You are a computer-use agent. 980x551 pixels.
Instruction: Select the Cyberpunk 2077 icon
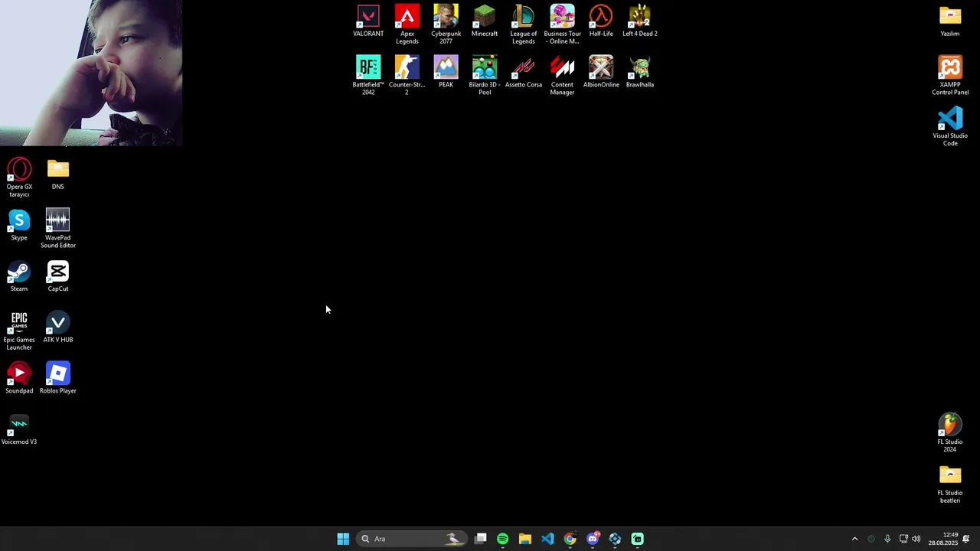(446, 24)
